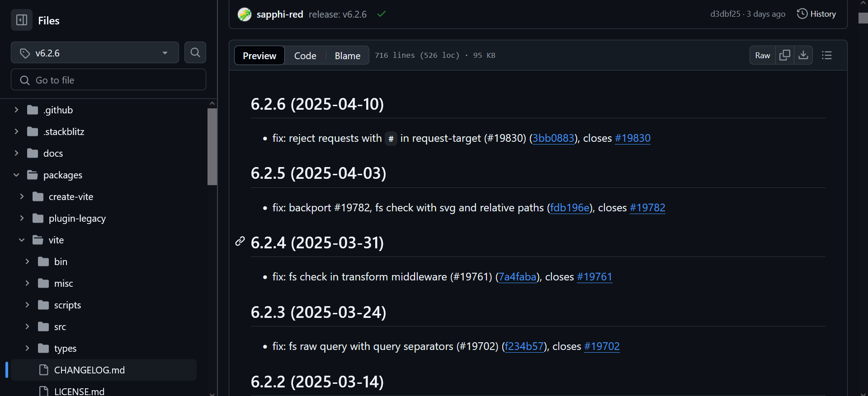The image size is (868, 396).
Task: Expand the .github folder chevron
Action: click(16, 110)
